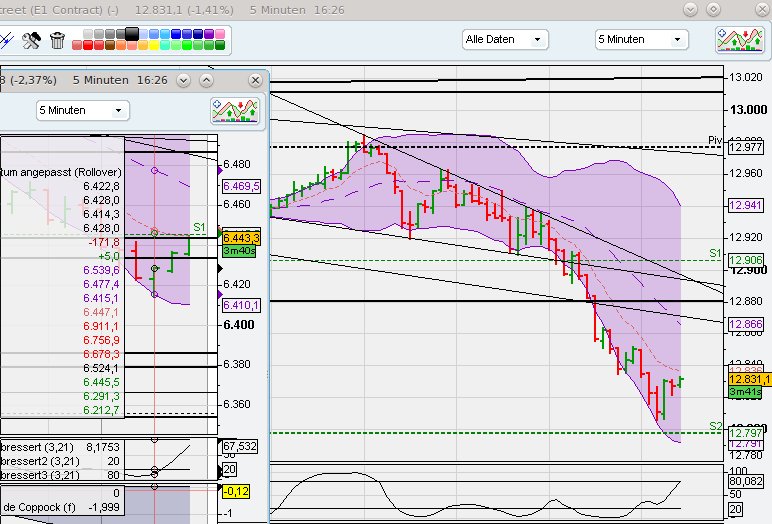Click the current price label 12.831,1
Image resolution: width=772 pixels, height=524 pixels.
(x=750, y=379)
